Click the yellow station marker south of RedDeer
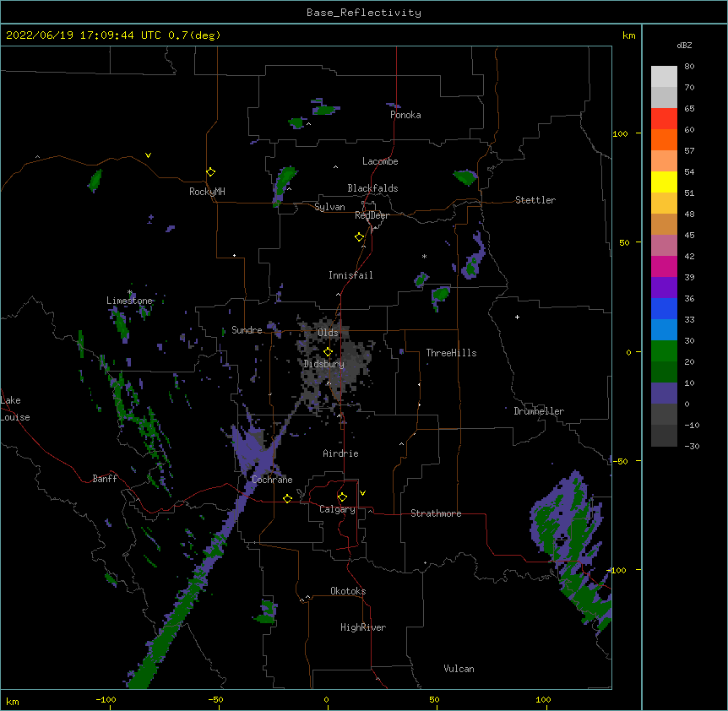The image size is (728, 711). point(360,237)
